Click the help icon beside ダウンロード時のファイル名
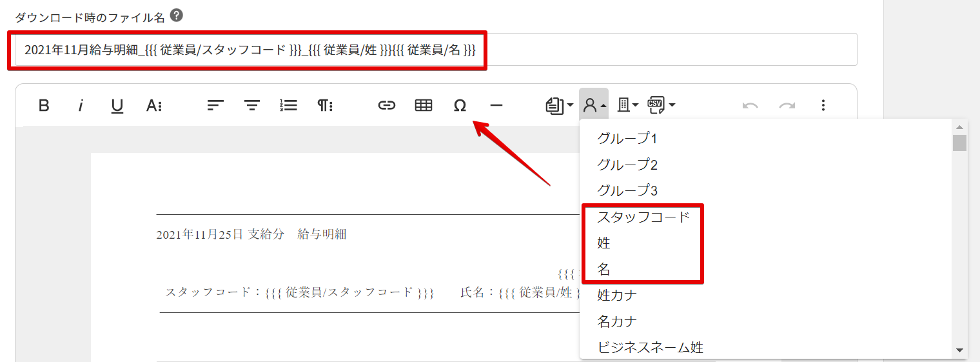This screenshot has width=980, height=362. pos(175,16)
